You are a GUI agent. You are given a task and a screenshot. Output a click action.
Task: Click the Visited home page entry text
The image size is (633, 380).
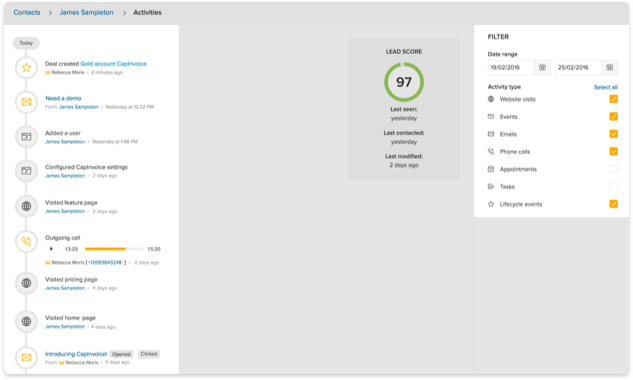70,318
